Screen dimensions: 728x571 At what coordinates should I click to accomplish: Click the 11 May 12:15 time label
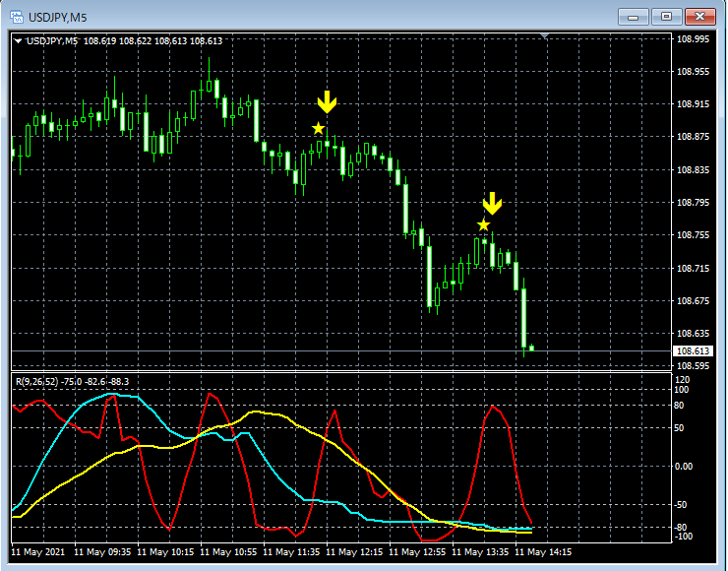[x=355, y=552]
